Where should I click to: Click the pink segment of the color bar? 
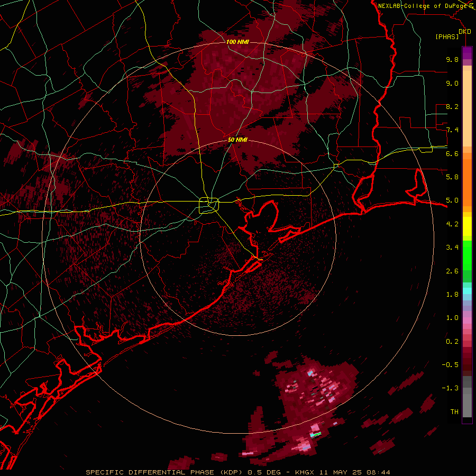[467, 321]
